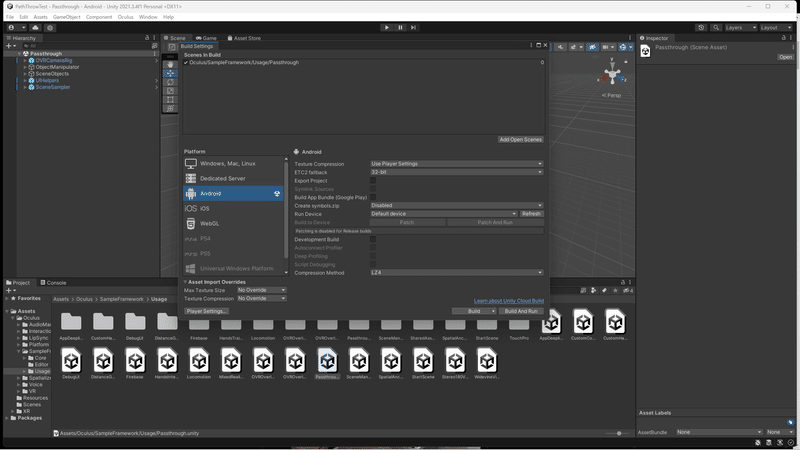Select WebGL platform
Screen dimensions: 800x450
click(233, 223)
